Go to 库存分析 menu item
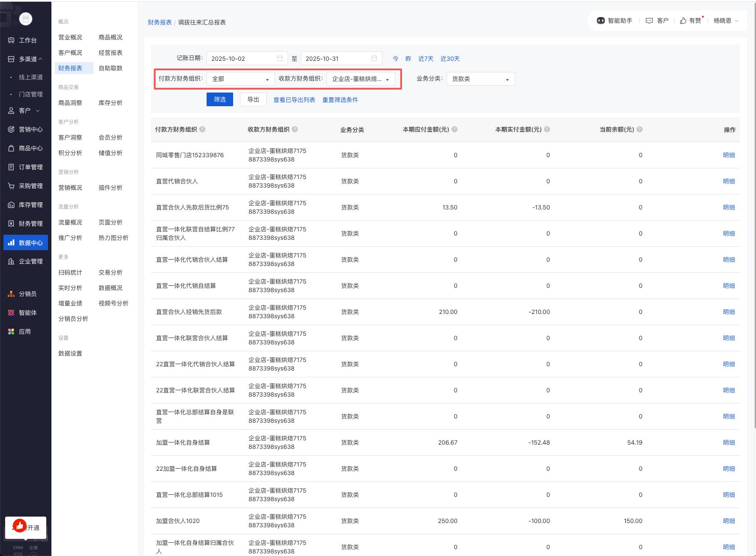The width and height of the screenshot is (756, 556). (110, 103)
